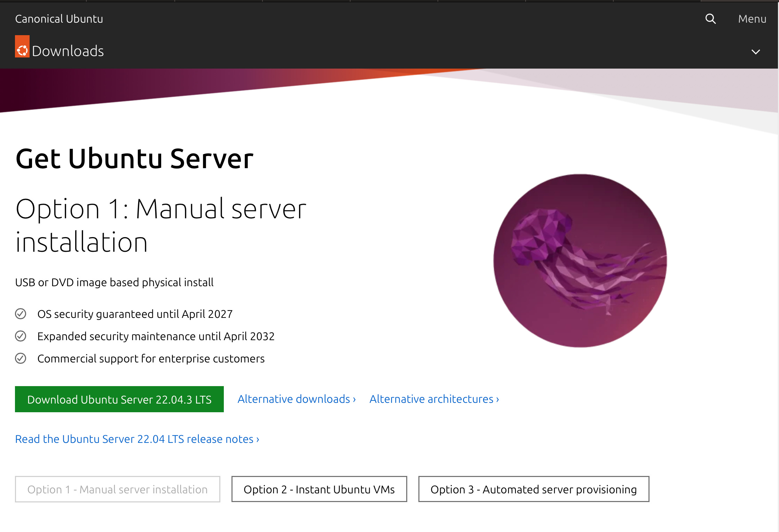Image resolution: width=779 pixels, height=532 pixels.
Task: Open Alternative architectures link
Action: point(434,399)
